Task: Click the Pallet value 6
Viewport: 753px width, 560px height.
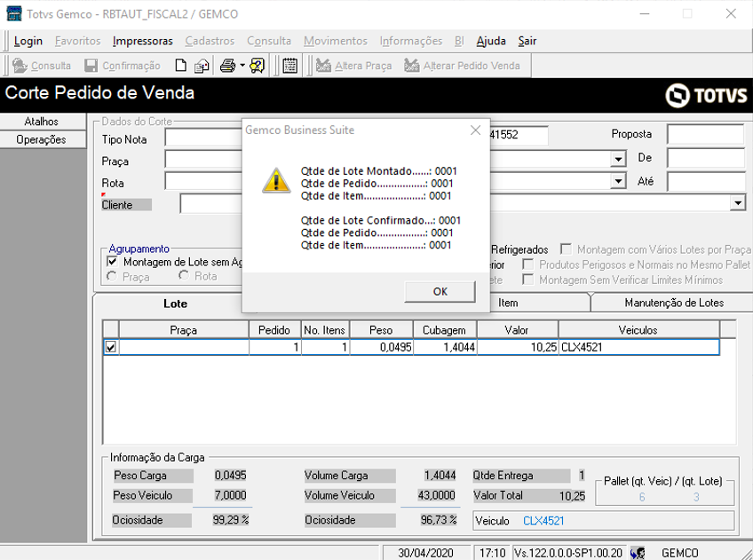Action: tap(642, 497)
